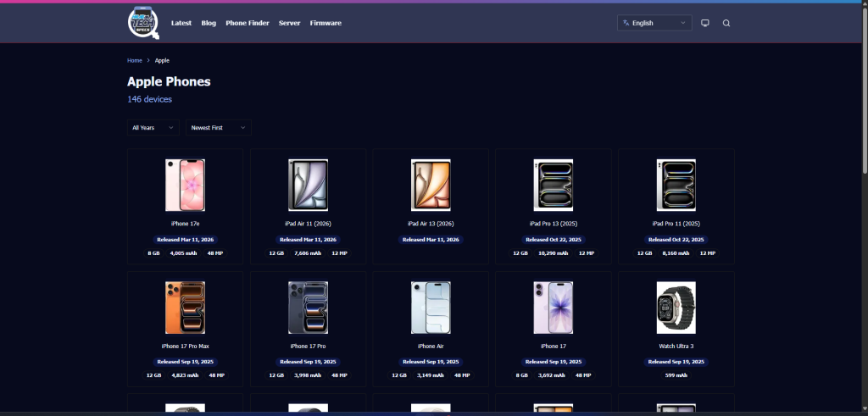Click the iPad Air 11 (2026) title
868x416 pixels.
pos(308,224)
